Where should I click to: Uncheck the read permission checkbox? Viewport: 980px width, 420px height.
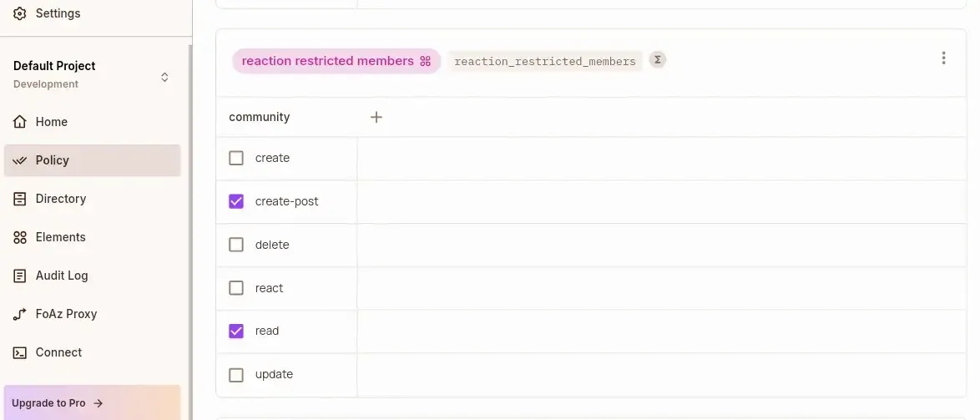(x=236, y=331)
